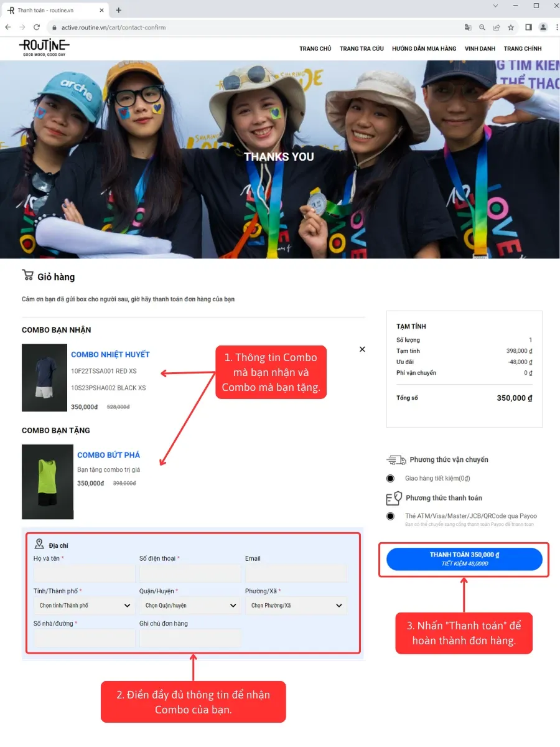Click the Routine logo in header

[x=44, y=47]
